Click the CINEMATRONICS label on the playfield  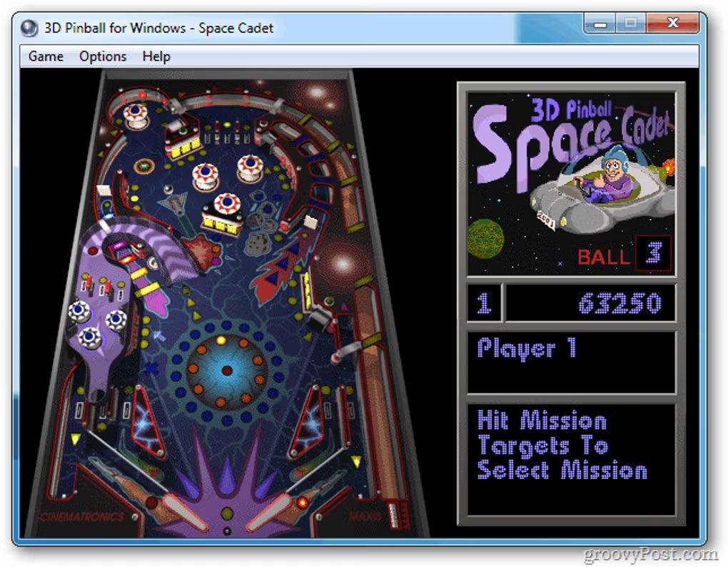pyautogui.click(x=83, y=515)
